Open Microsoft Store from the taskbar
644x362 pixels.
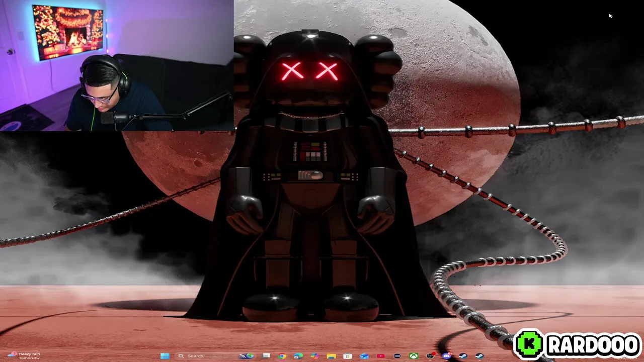click(348, 356)
